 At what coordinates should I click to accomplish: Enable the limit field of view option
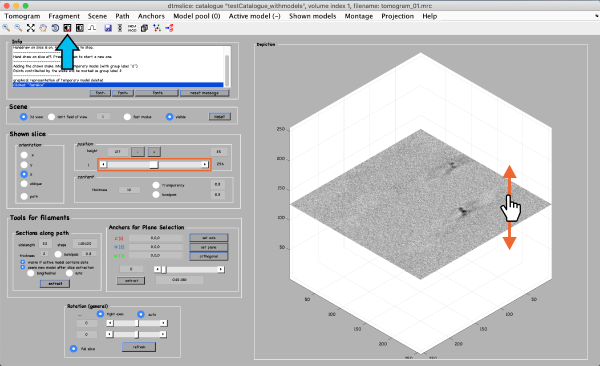pyautogui.click(x=52, y=117)
